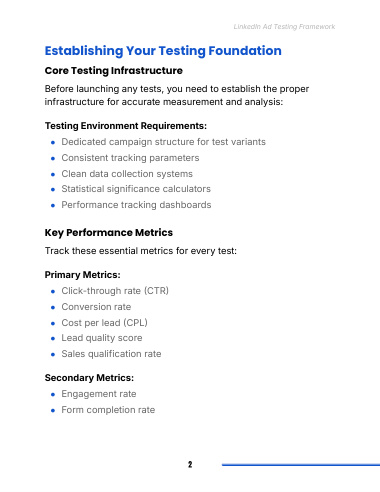Select 'Lead quality score' bullet item
This screenshot has width=380, height=492.
point(102,338)
